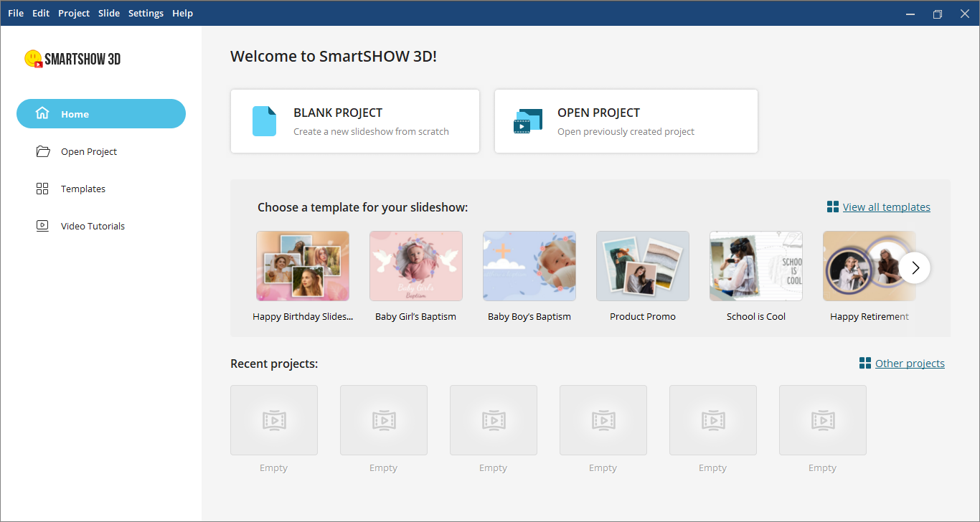
Task: Click the 'Create a new slideshow from scratch' text
Action: [x=371, y=131]
